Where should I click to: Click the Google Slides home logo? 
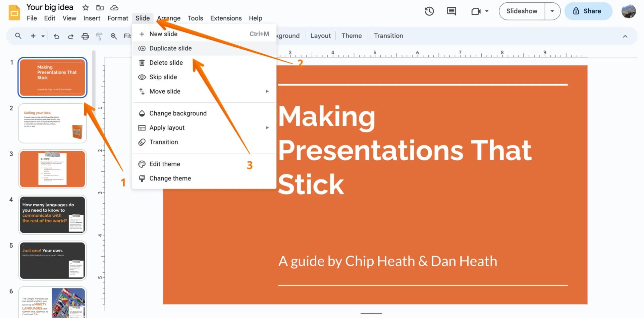click(14, 11)
